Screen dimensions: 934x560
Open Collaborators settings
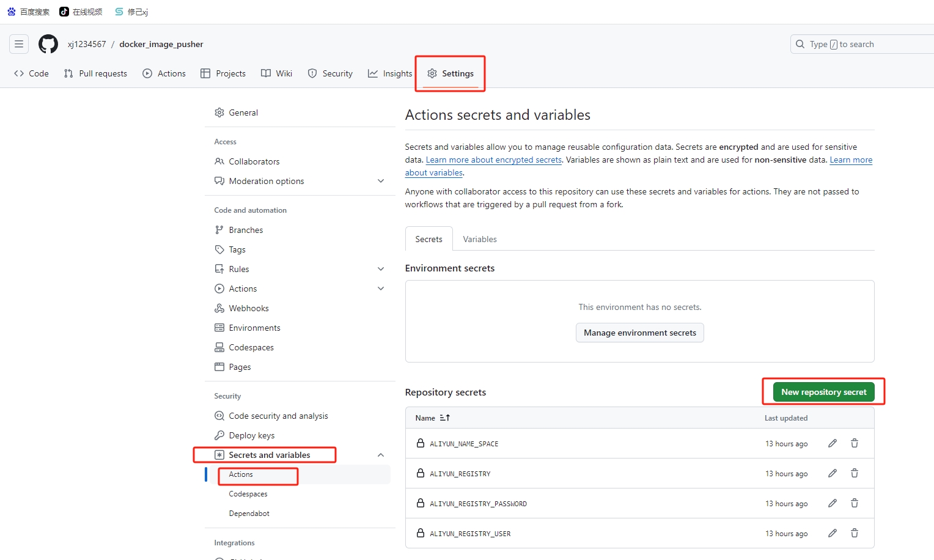click(x=254, y=161)
